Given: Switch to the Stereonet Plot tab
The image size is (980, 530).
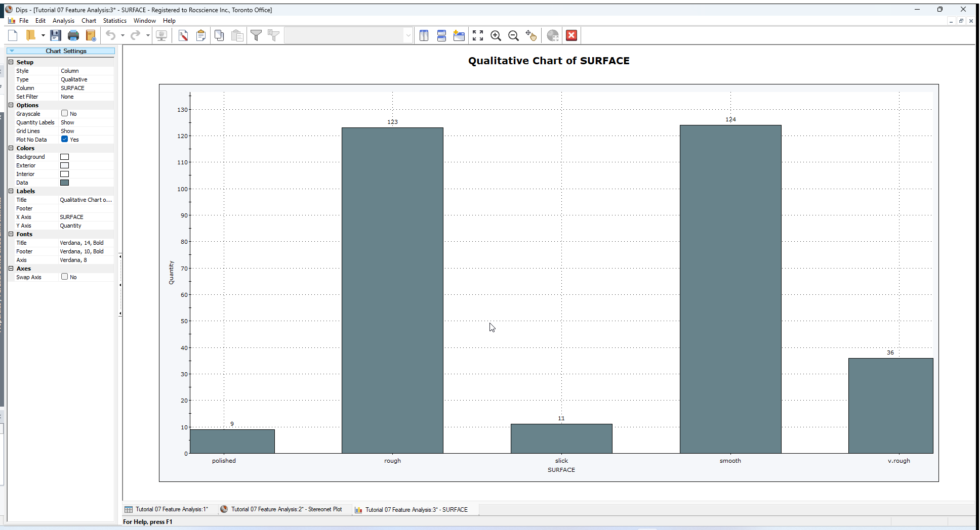Looking at the screenshot, I should [x=286, y=509].
